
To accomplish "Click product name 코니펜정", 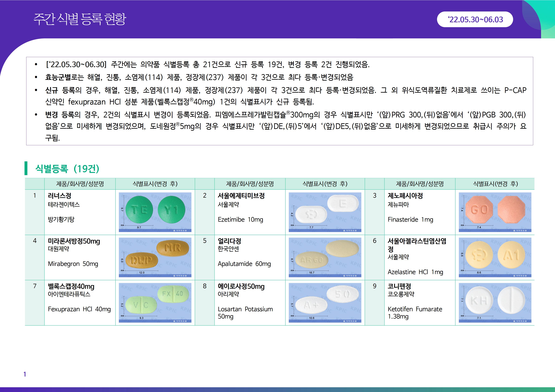I will pyautogui.click(x=399, y=286).
